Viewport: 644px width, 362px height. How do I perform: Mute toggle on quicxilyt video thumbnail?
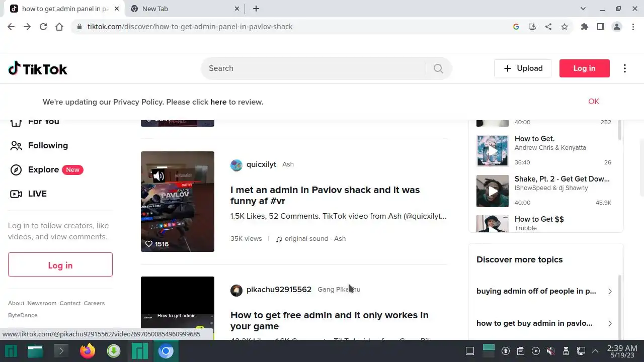[x=158, y=175]
